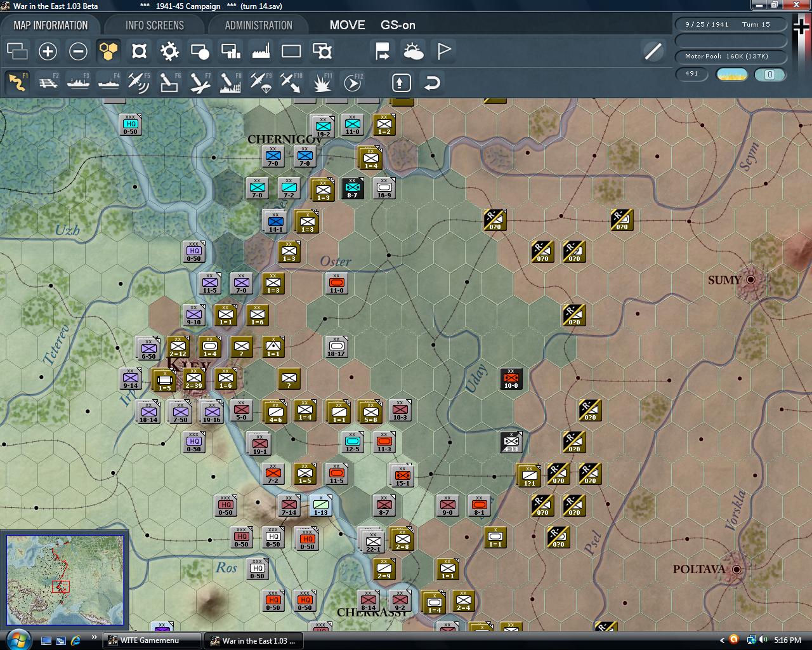Switch to the INFO SCREENS tab
The width and height of the screenshot is (812, 650).
pyautogui.click(x=155, y=25)
